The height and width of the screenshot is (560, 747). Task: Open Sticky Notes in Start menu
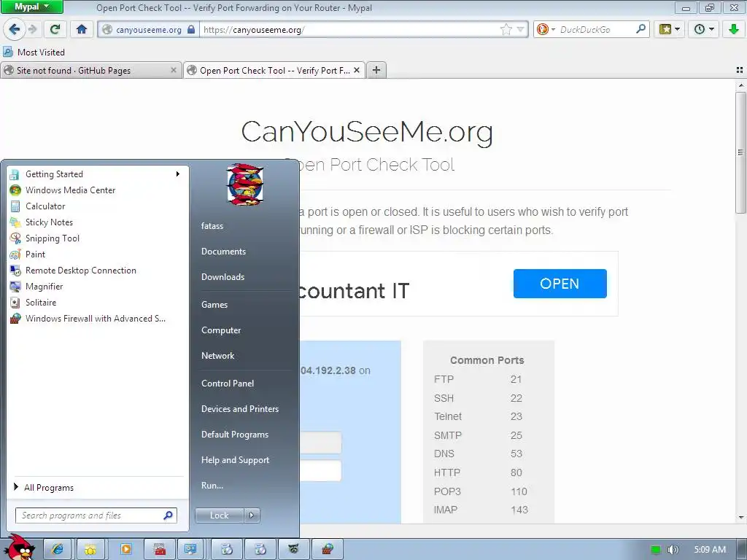pyautogui.click(x=49, y=222)
